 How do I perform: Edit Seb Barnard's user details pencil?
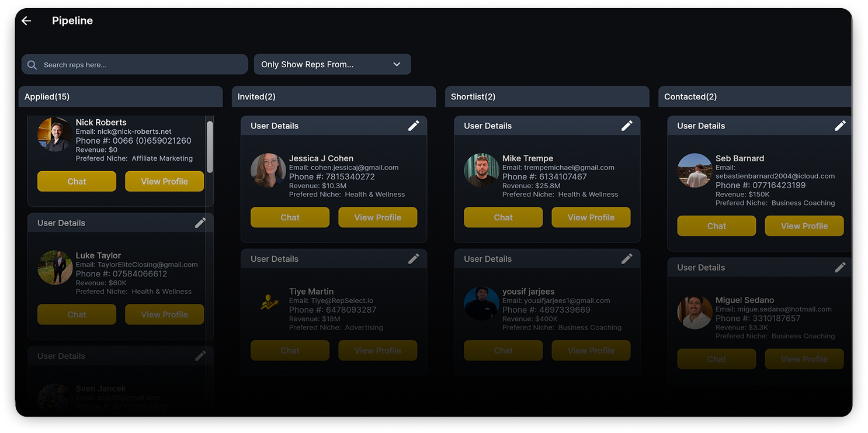(840, 126)
